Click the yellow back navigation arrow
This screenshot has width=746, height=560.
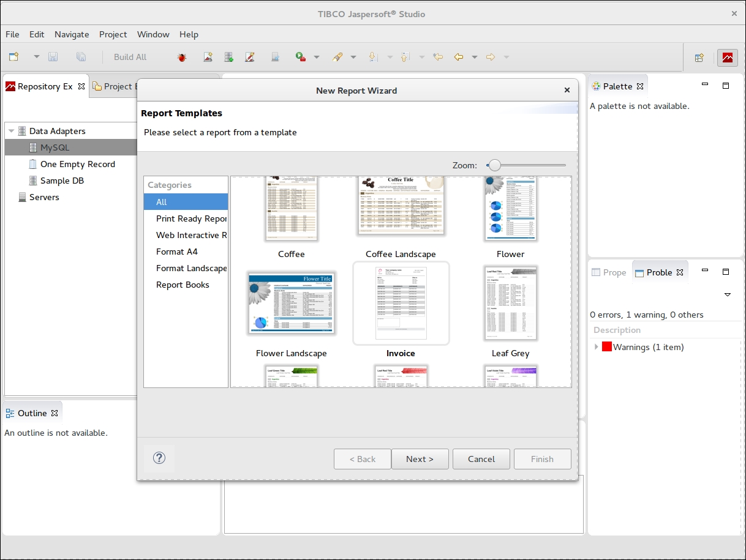coord(458,57)
